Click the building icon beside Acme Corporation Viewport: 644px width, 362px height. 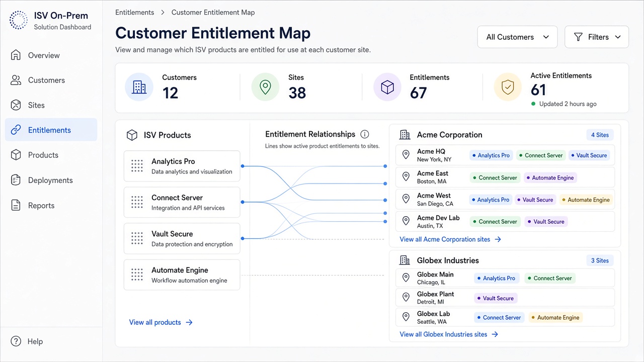[x=405, y=135]
